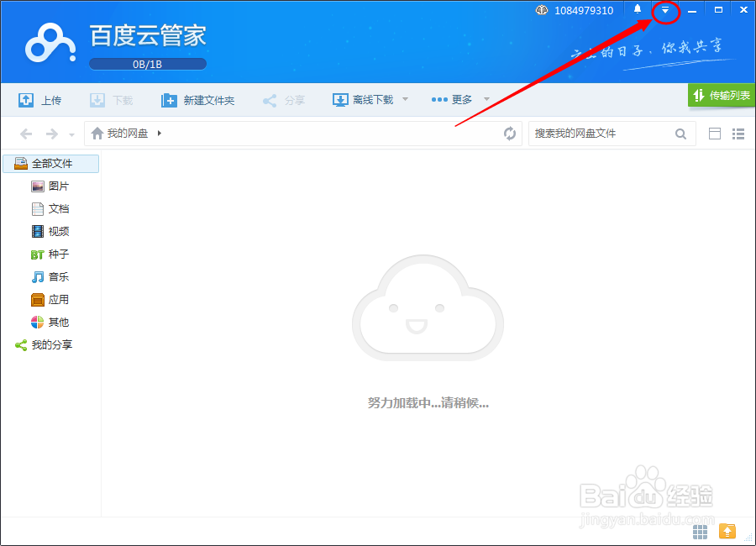Create a folder with 新建文件夹
This screenshot has height=546, width=756.
(197, 100)
